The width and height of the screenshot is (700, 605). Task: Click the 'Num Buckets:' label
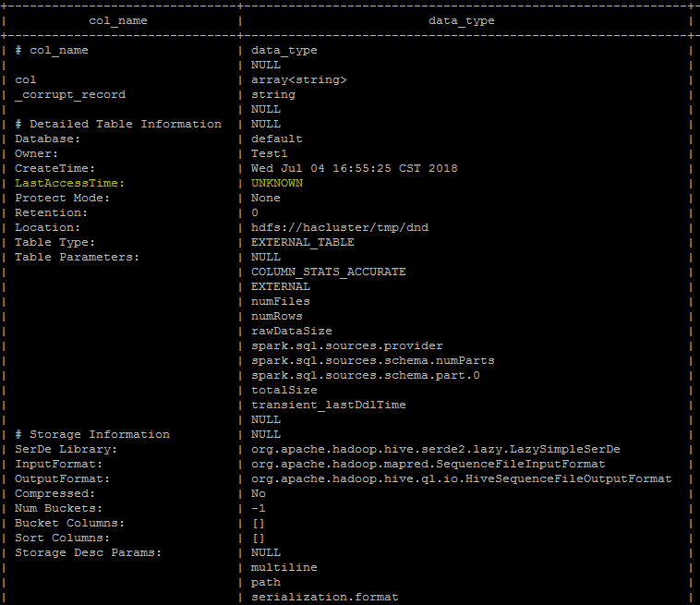[x=58, y=508]
